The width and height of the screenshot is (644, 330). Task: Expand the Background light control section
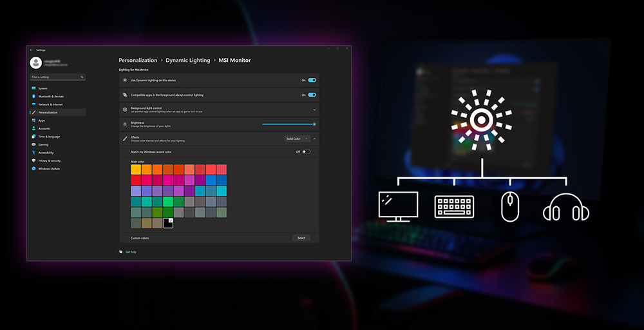coord(315,110)
